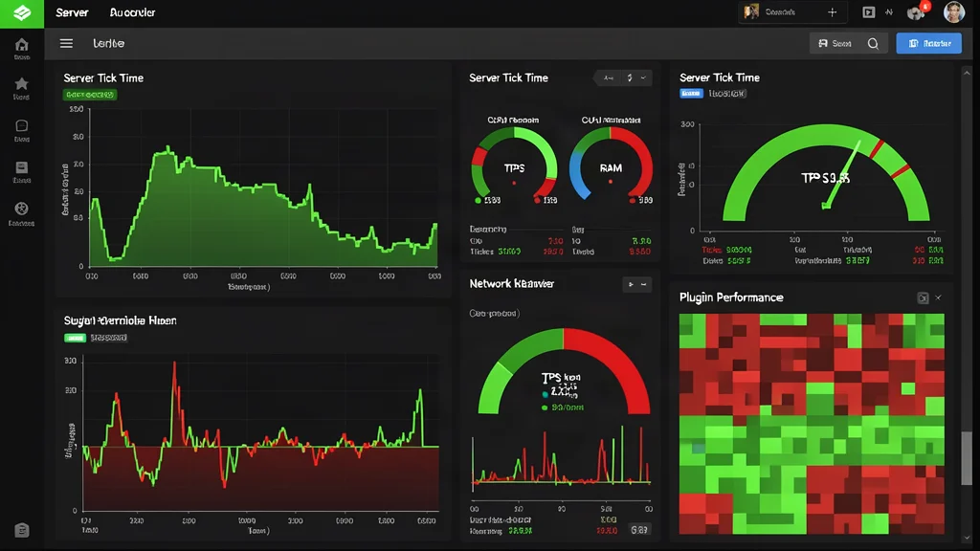This screenshot has width=980, height=551.
Task: Click the scrollbar down arrow
Action: pos(967,538)
